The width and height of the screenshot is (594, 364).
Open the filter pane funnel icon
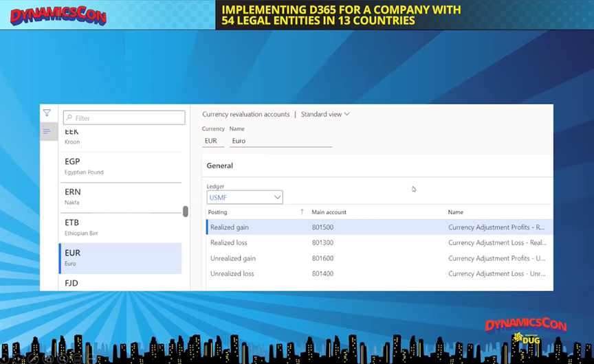coord(47,113)
